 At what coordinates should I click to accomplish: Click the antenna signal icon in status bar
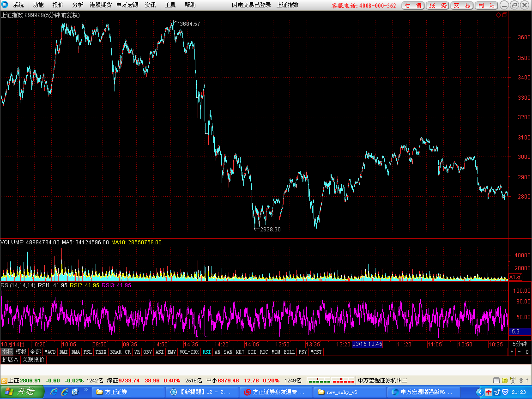click(513, 381)
